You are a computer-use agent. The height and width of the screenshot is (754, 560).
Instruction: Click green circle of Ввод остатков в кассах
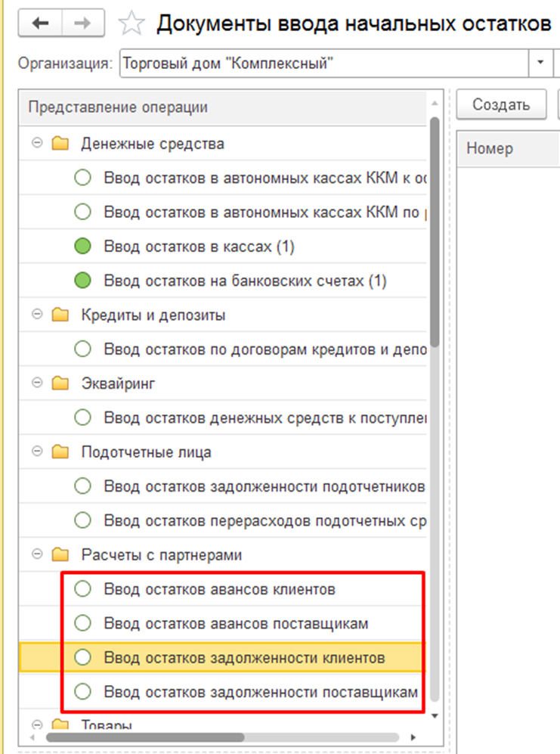coord(82,247)
